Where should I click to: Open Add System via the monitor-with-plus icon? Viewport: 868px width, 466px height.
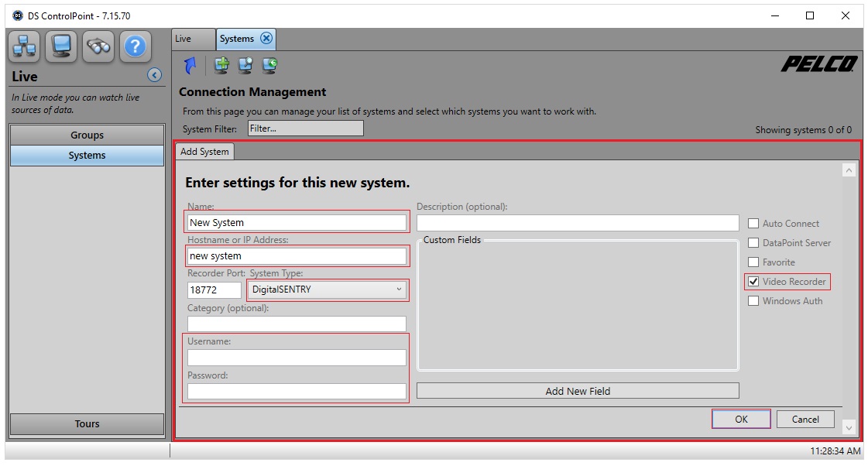coord(221,66)
